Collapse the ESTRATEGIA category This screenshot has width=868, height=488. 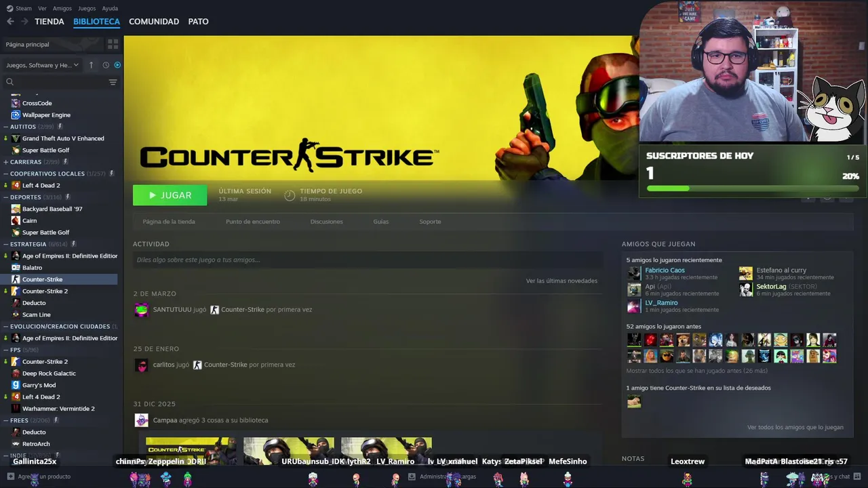coord(5,244)
